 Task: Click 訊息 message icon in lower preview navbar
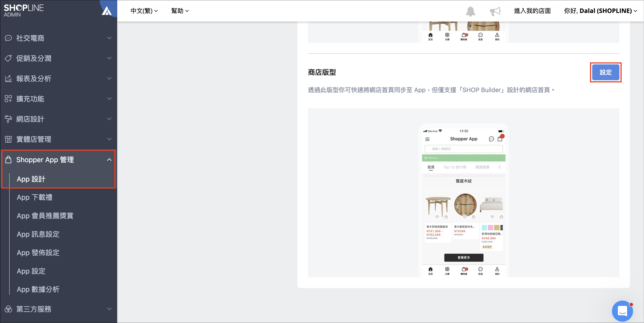[480, 269]
